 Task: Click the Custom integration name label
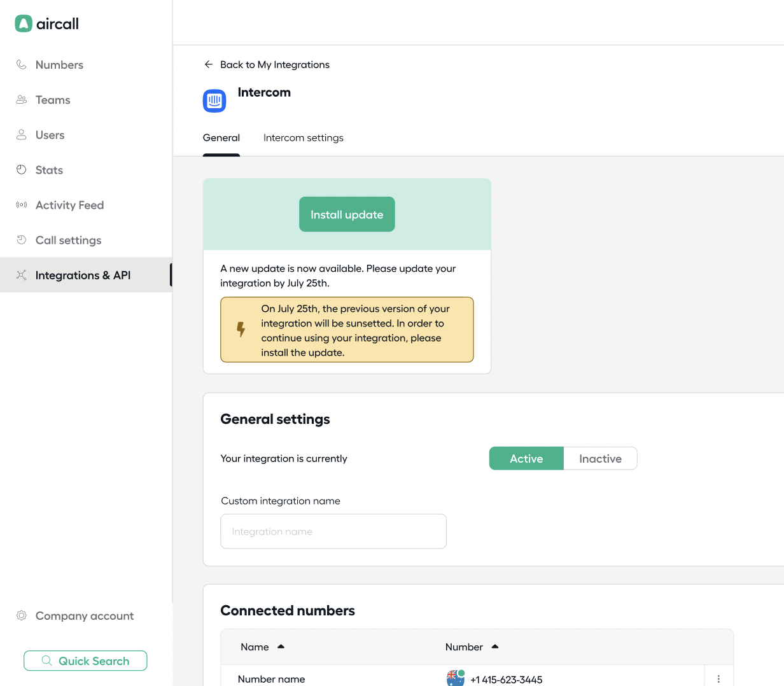coord(281,501)
